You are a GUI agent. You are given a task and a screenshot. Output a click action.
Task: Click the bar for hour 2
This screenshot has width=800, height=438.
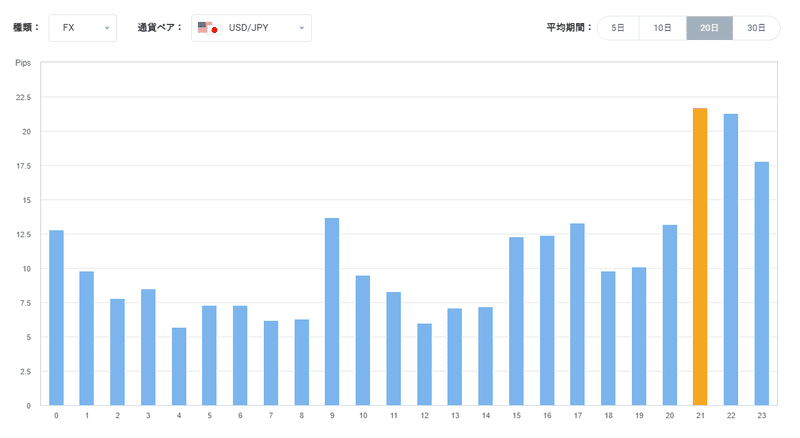click(x=117, y=352)
